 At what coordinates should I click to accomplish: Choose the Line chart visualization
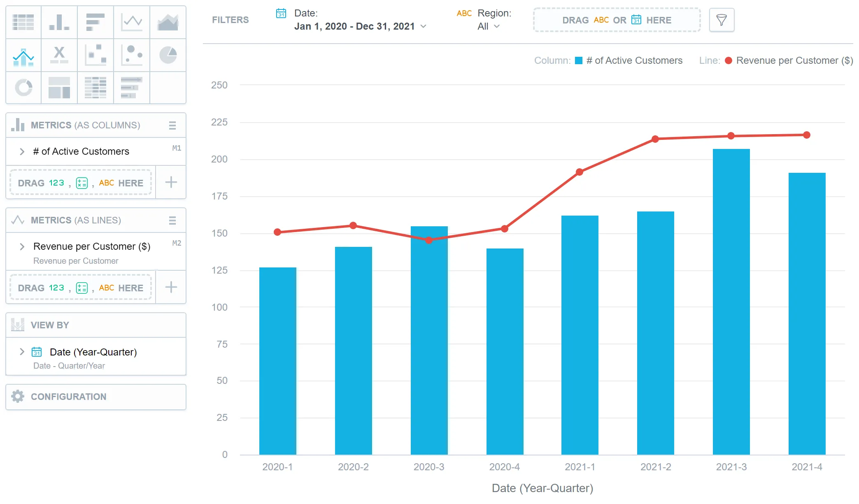(131, 22)
